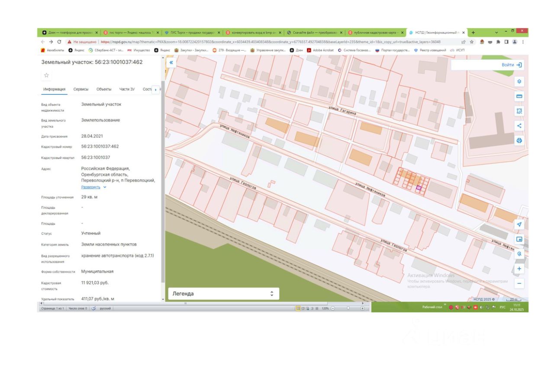This screenshot has height=392, width=554.
Task: Activate the area selection tool
Action: click(519, 111)
